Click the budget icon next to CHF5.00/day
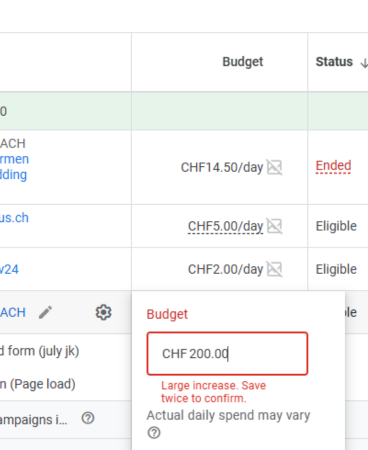Viewport: 368px width, 450px height. click(275, 226)
